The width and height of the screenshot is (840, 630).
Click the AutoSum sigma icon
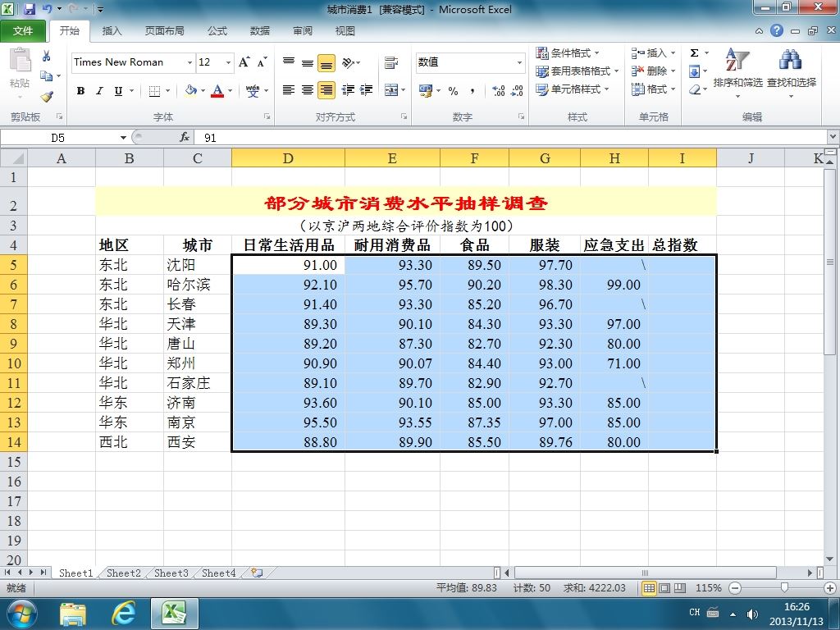694,53
